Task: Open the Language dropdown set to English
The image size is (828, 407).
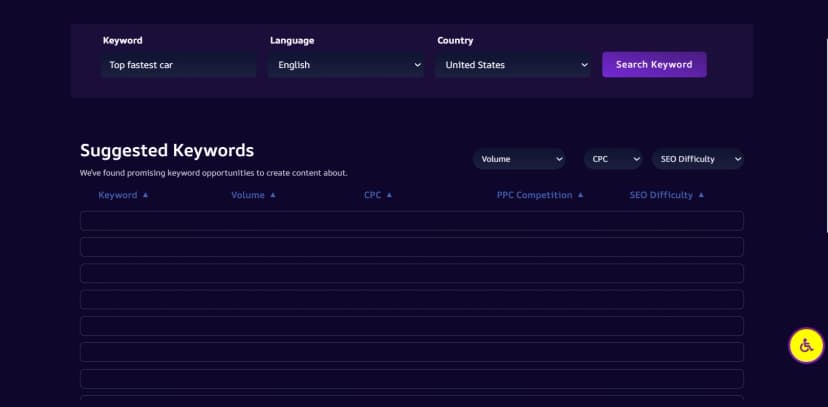Action: coord(346,65)
